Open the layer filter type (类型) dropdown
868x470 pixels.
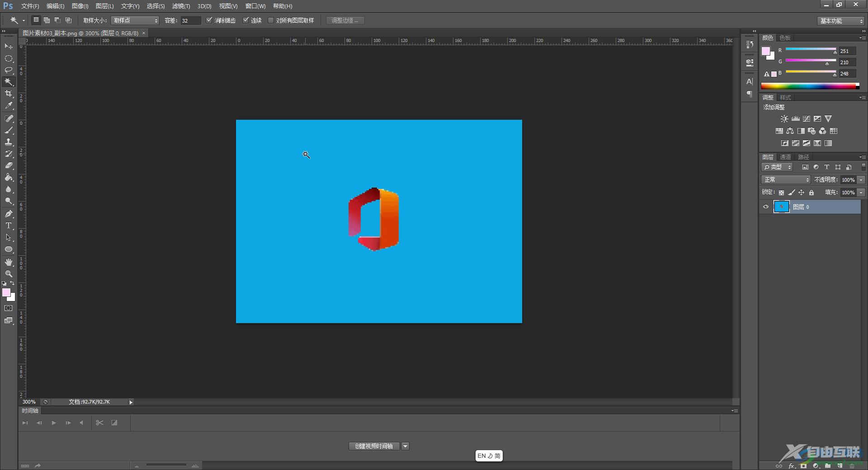point(777,167)
